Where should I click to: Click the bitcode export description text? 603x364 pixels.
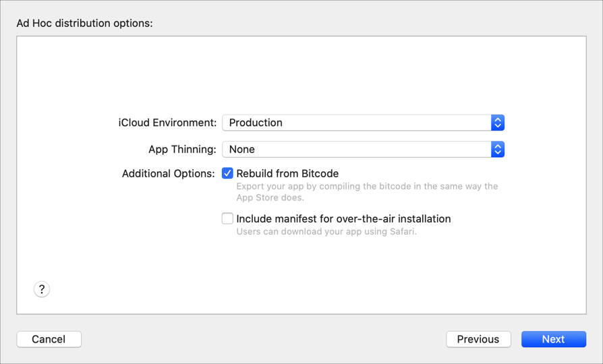pos(367,192)
